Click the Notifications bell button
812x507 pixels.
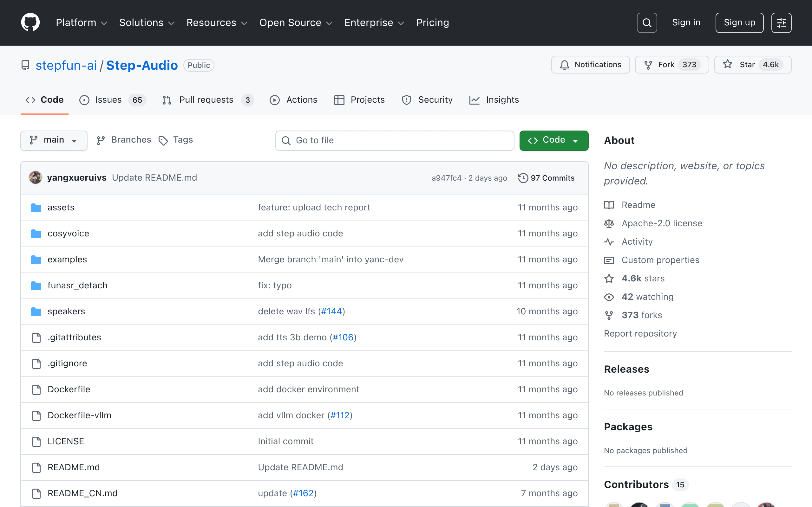pyautogui.click(x=590, y=65)
